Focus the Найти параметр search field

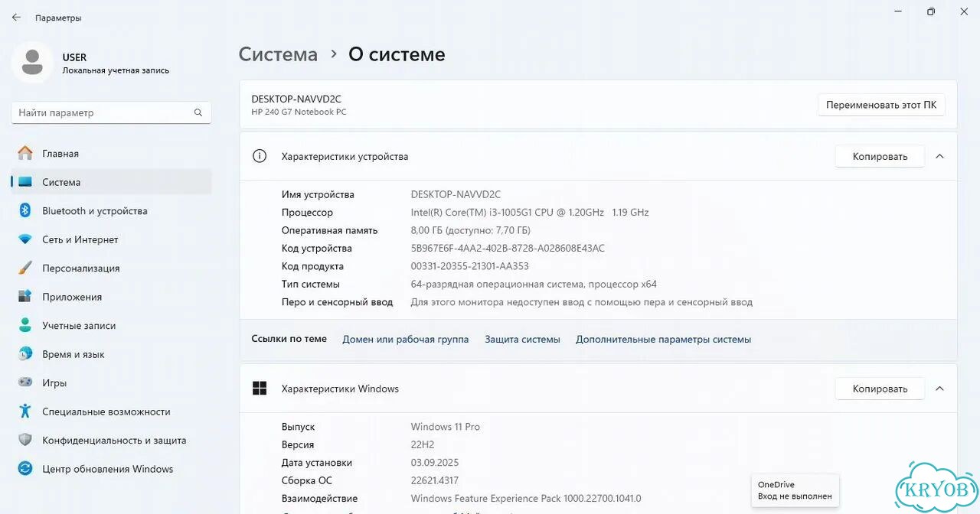pos(112,112)
